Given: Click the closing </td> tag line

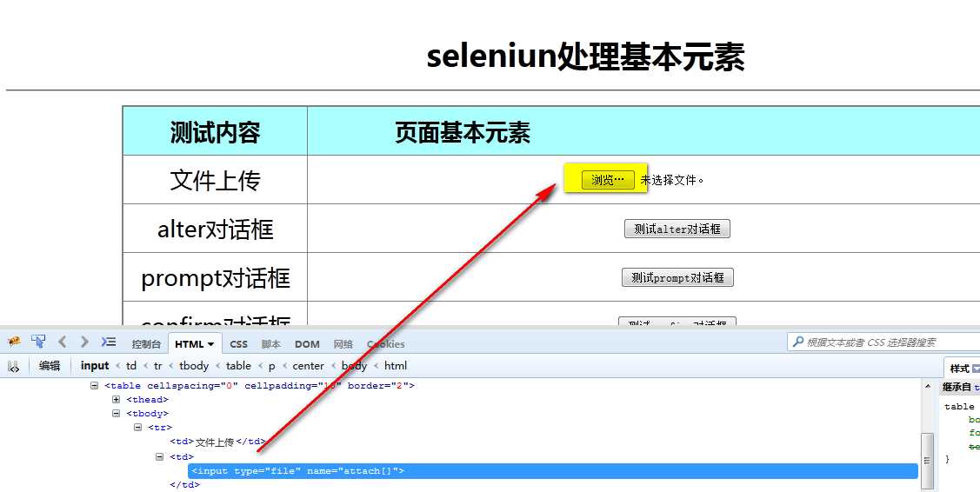Looking at the screenshot, I should pyautogui.click(x=185, y=484).
